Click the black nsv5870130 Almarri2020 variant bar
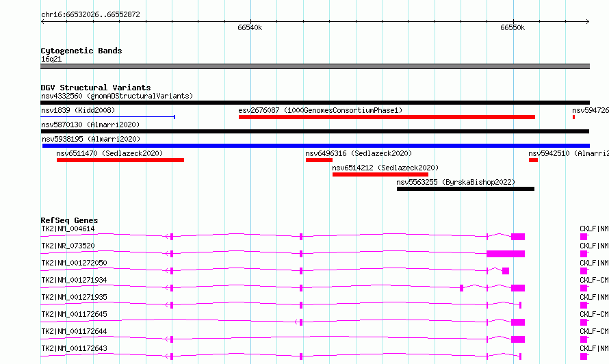Image resolution: width=609 pixels, height=364 pixels. [315, 131]
